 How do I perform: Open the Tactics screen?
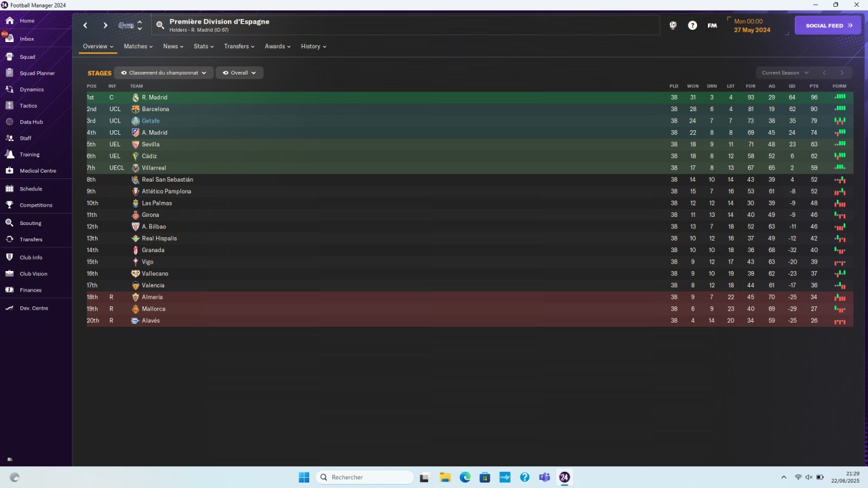pos(28,106)
